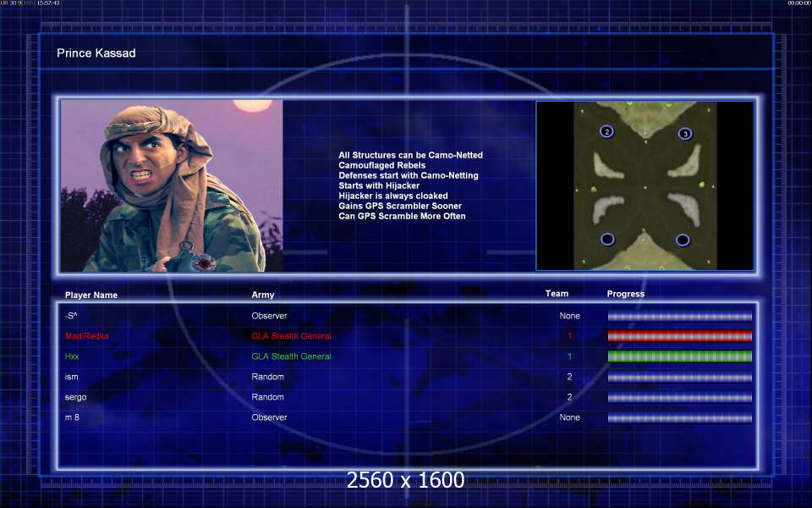Click green 'GLA Stealth General' army entry
The height and width of the screenshot is (508, 812).
click(292, 356)
